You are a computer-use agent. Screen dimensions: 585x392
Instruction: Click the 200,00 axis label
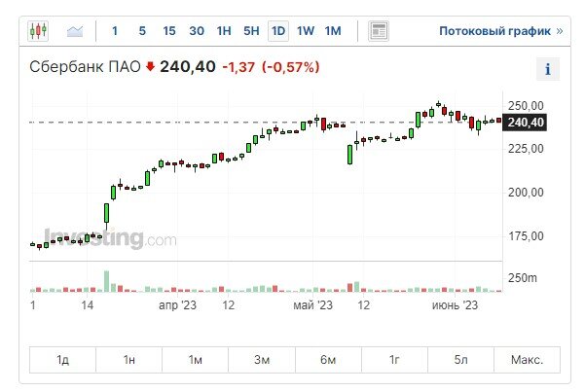tap(526, 193)
